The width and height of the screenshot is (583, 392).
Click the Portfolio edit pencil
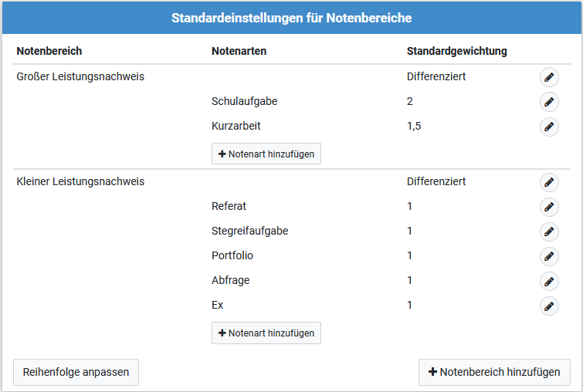549,256
